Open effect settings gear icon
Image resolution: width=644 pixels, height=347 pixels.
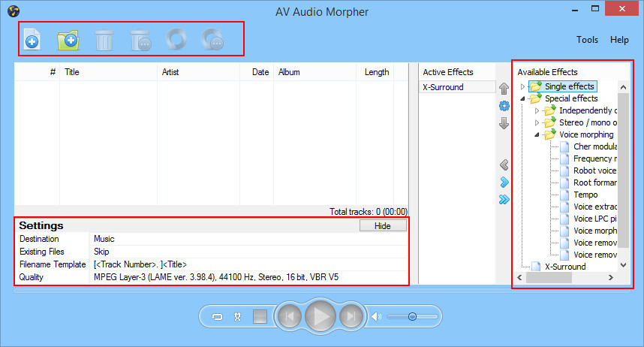(504, 106)
